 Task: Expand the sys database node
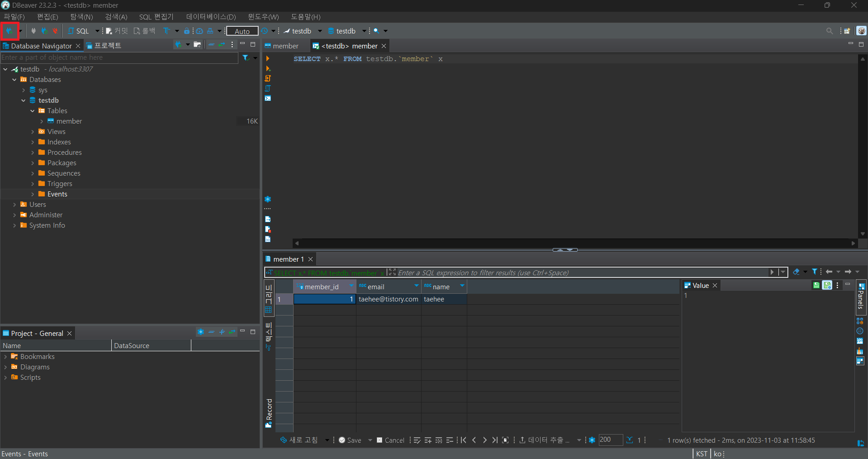23,90
